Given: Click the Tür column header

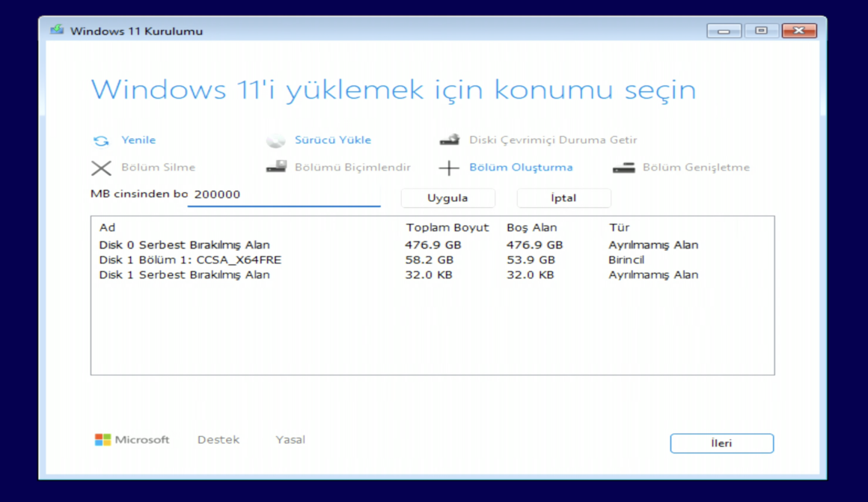Looking at the screenshot, I should [619, 227].
